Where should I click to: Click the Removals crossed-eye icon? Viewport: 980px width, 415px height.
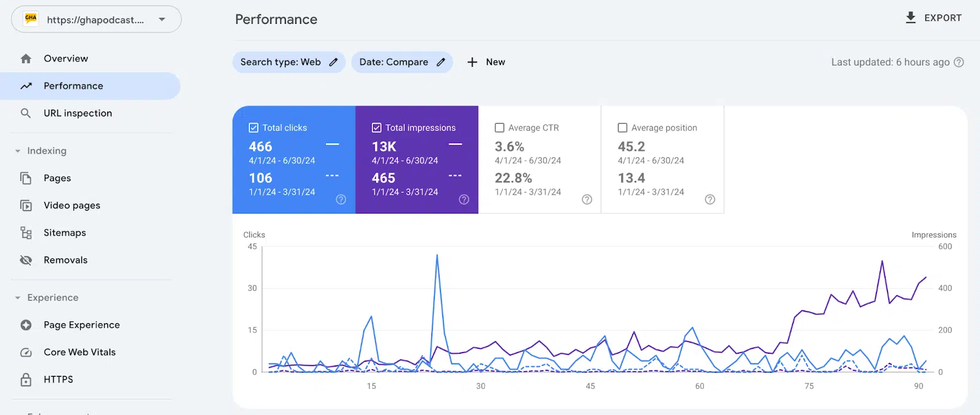[x=26, y=260]
